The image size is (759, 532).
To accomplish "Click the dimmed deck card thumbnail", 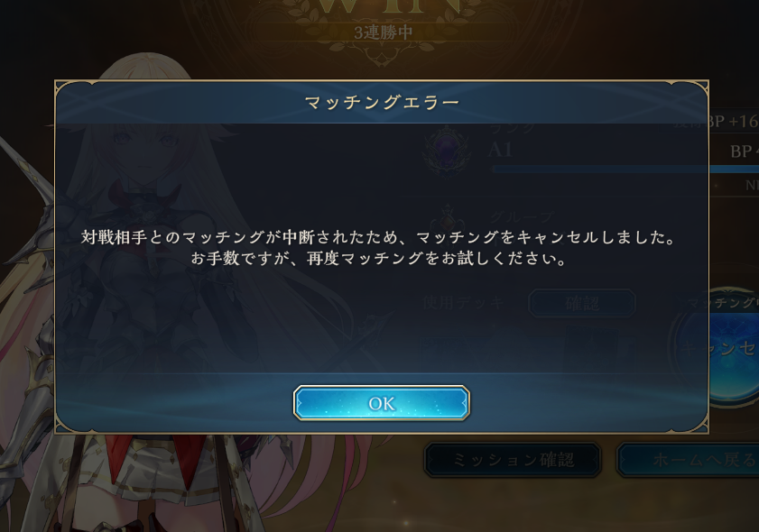I will [x=592, y=344].
